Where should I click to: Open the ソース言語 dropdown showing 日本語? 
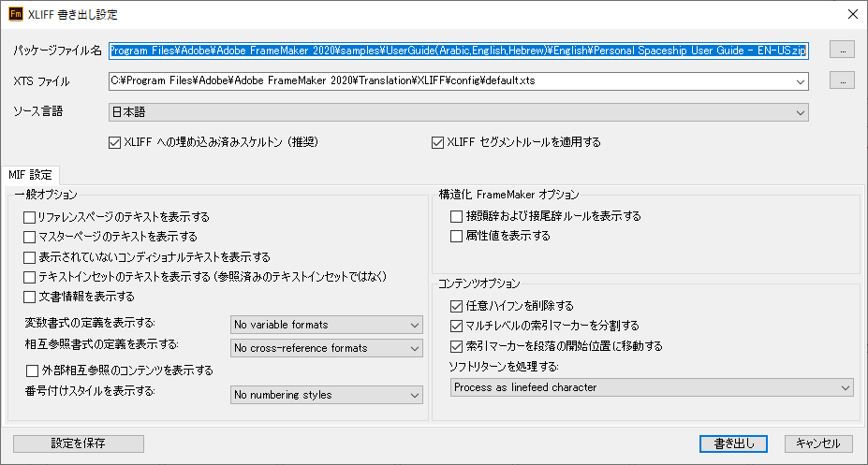(x=459, y=112)
